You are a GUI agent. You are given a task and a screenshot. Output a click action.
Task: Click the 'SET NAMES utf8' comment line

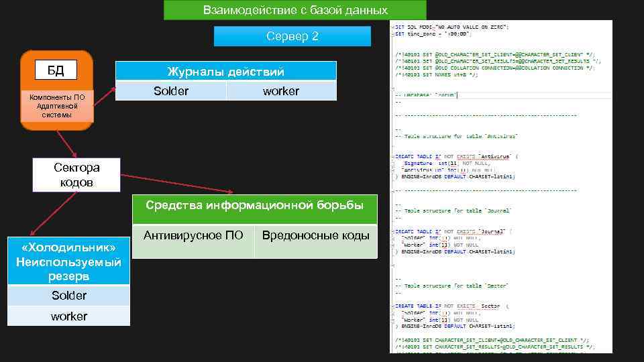(436, 74)
